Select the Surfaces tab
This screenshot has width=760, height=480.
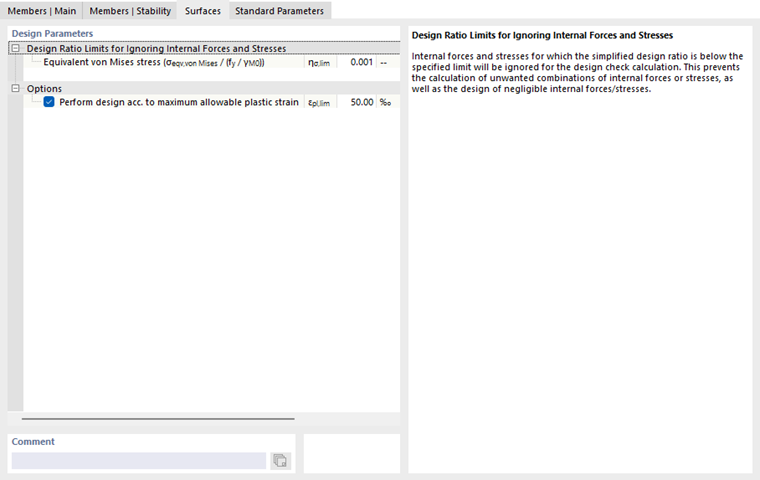tap(203, 11)
